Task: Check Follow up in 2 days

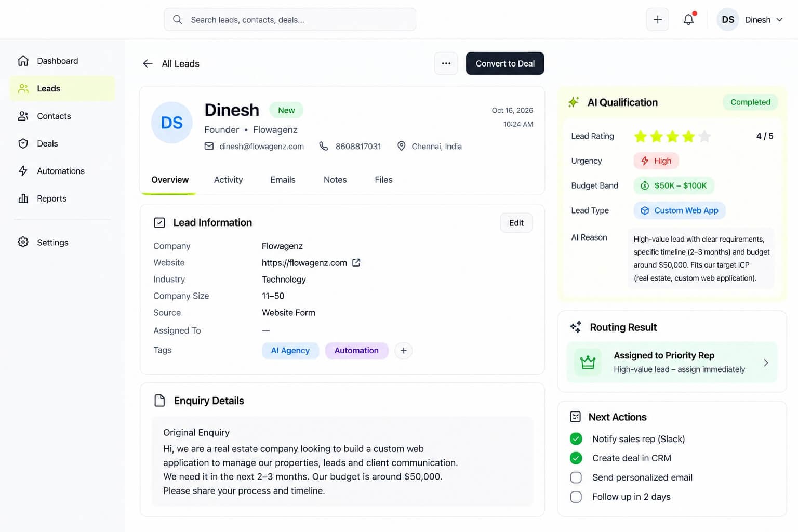Action: tap(576, 497)
